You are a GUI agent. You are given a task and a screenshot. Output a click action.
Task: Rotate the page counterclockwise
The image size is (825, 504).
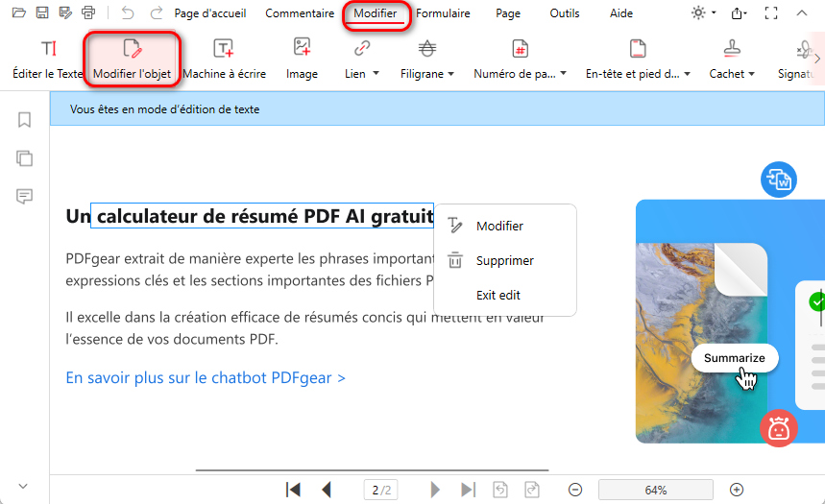click(x=499, y=490)
